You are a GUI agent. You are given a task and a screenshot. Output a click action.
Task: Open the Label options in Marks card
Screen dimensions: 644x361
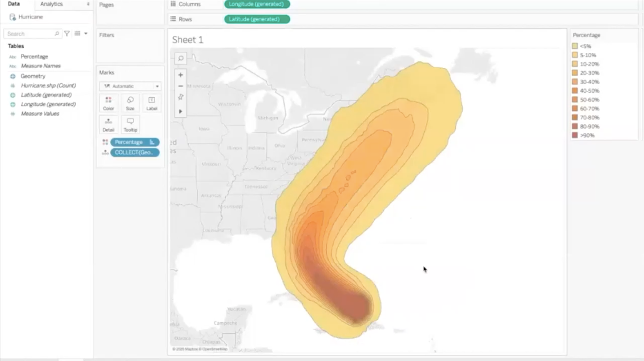pos(151,103)
